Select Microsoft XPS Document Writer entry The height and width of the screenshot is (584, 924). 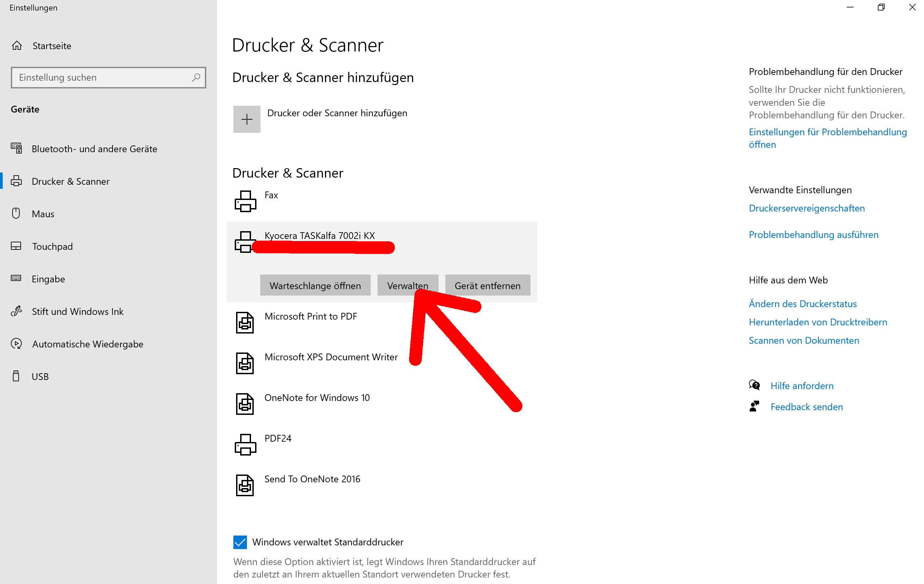[x=331, y=357]
